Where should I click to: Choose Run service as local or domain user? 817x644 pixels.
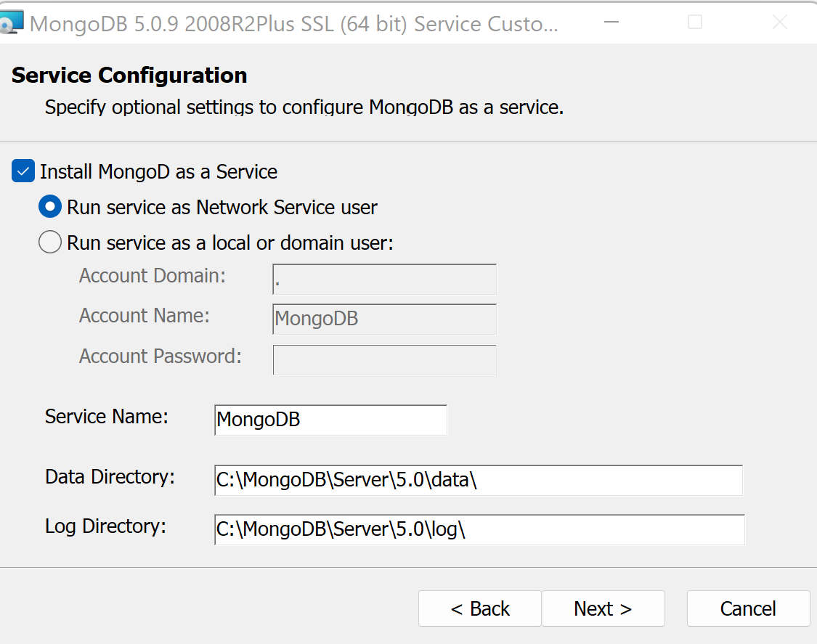(50, 242)
